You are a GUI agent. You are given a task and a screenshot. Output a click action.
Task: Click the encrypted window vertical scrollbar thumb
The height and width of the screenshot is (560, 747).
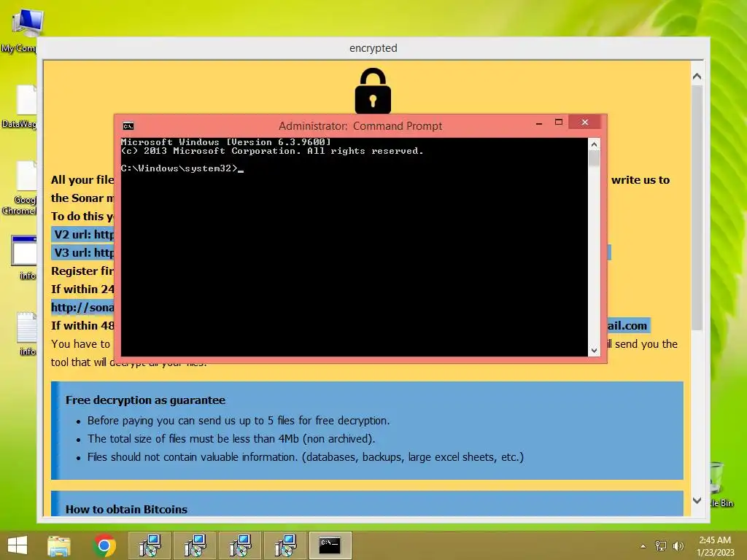(x=697, y=208)
